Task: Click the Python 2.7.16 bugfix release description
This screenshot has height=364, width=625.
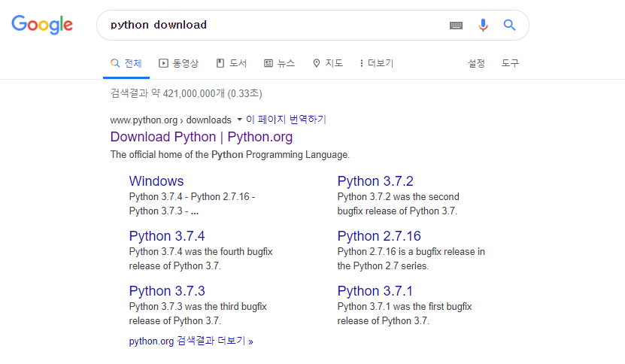Action: [411, 259]
